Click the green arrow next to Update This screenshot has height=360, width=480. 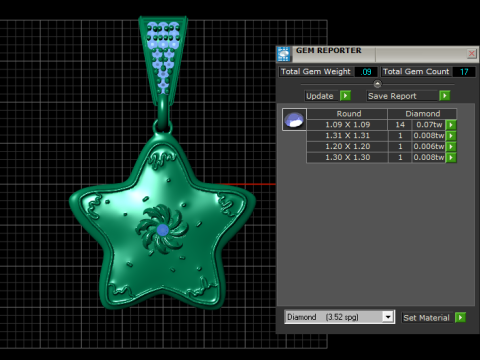click(x=345, y=96)
